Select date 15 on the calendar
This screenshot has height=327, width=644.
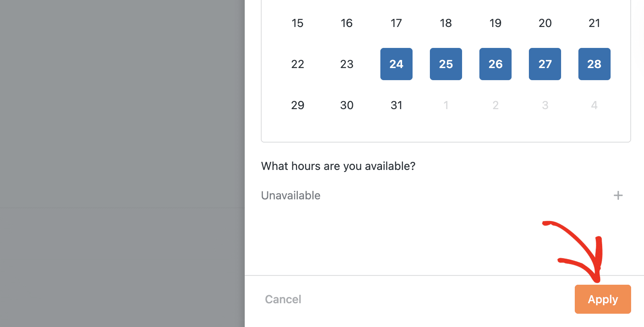[297, 23]
